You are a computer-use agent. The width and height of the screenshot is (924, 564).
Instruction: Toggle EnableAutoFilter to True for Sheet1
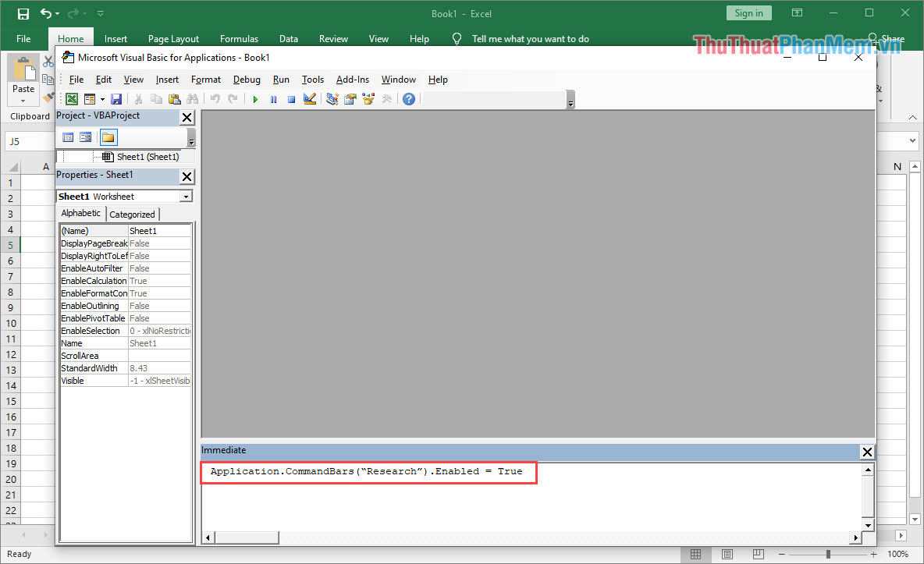click(160, 268)
